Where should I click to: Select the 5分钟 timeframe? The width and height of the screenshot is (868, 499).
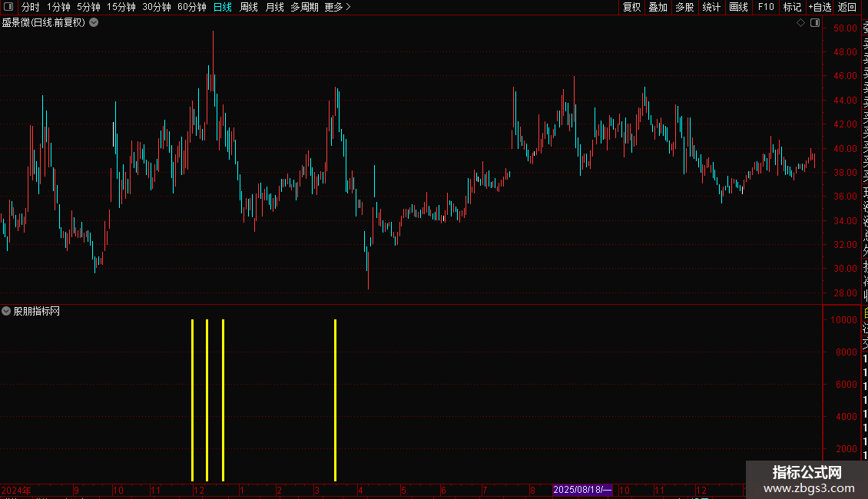point(88,7)
